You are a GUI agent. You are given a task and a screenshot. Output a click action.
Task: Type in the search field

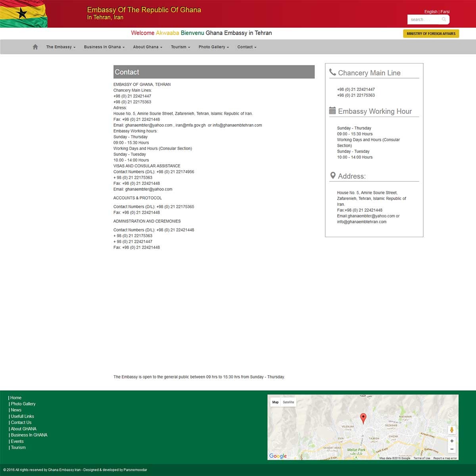pyautogui.click(x=424, y=19)
